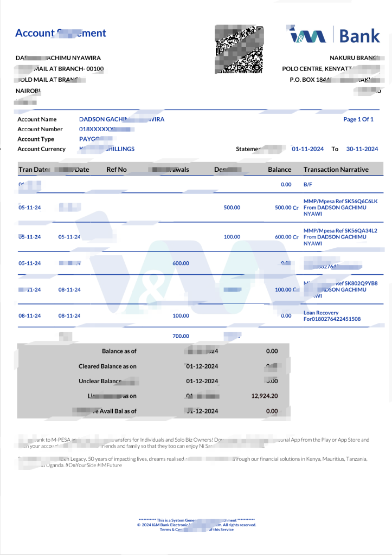Select the Balance column header

[x=279, y=170]
